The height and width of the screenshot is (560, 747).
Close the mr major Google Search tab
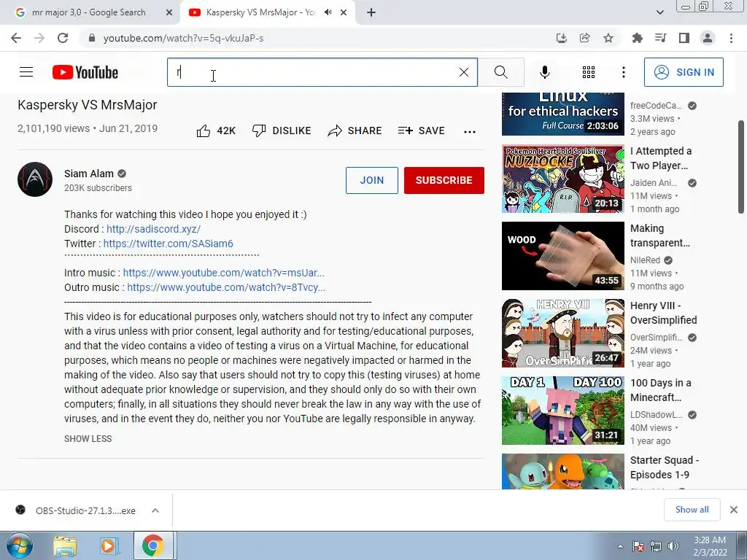169,12
